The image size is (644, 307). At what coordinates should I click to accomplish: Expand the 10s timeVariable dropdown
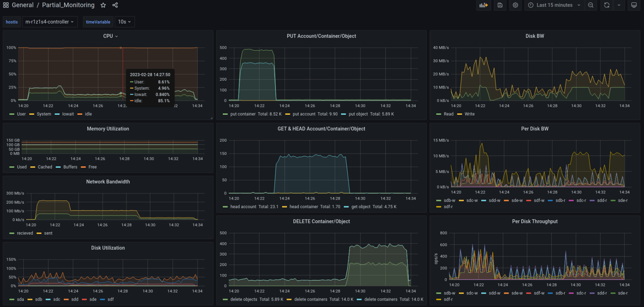(x=125, y=22)
